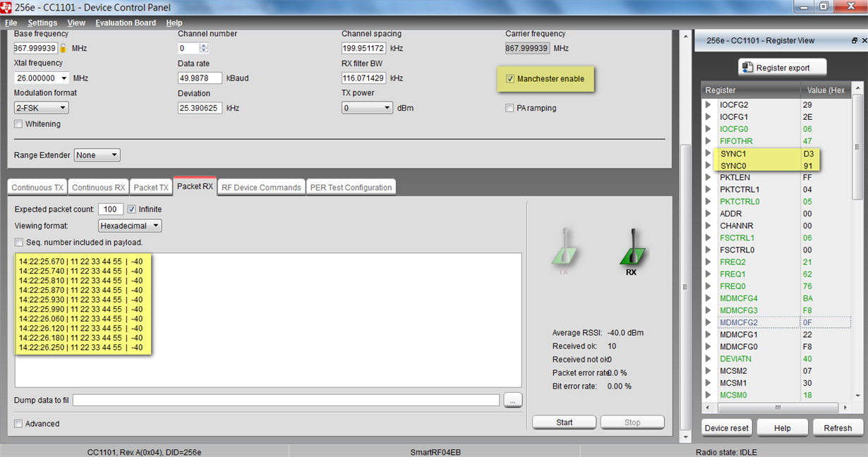Screen dimensions: 868x457
Task: Switch to the Continuous TX tab
Action: tap(37, 188)
